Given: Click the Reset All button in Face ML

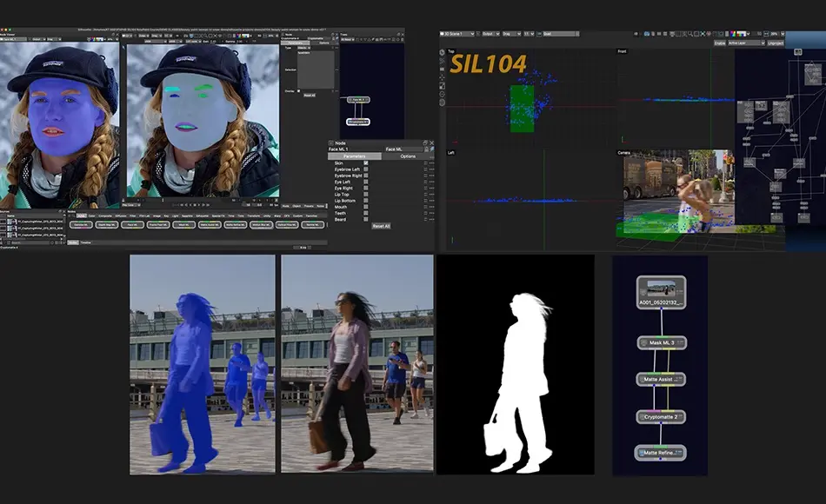Looking at the screenshot, I should click(381, 226).
